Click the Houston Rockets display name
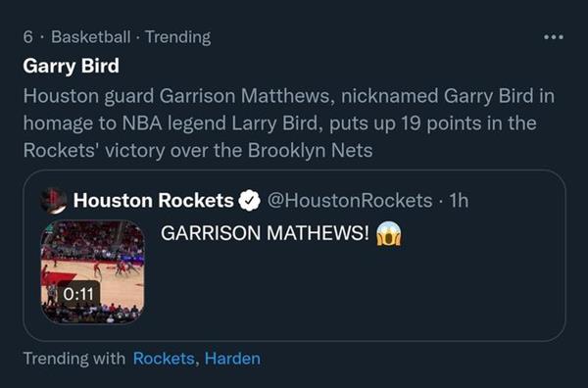The image size is (588, 388). (154, 201)
